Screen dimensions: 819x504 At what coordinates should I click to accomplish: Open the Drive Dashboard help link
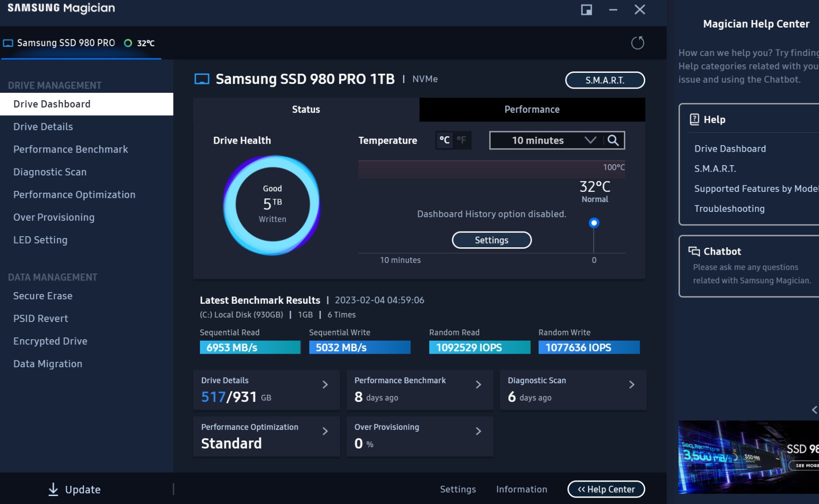pos(730,149)
